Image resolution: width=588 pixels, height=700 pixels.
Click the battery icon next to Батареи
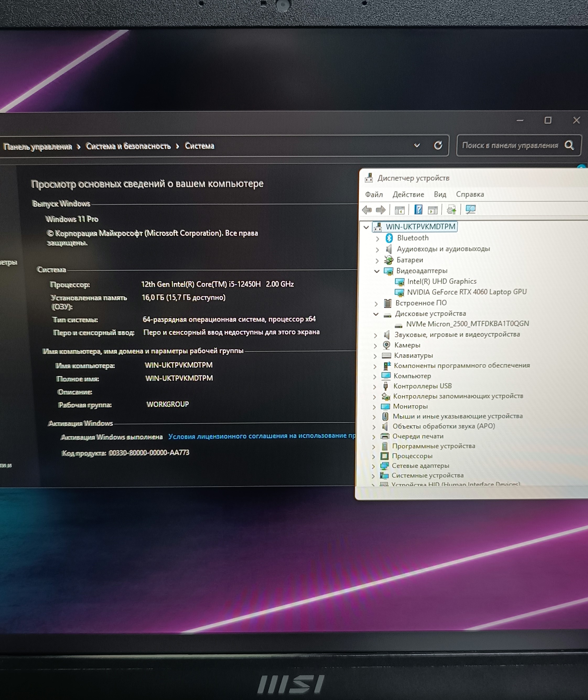tap(389, 260)
